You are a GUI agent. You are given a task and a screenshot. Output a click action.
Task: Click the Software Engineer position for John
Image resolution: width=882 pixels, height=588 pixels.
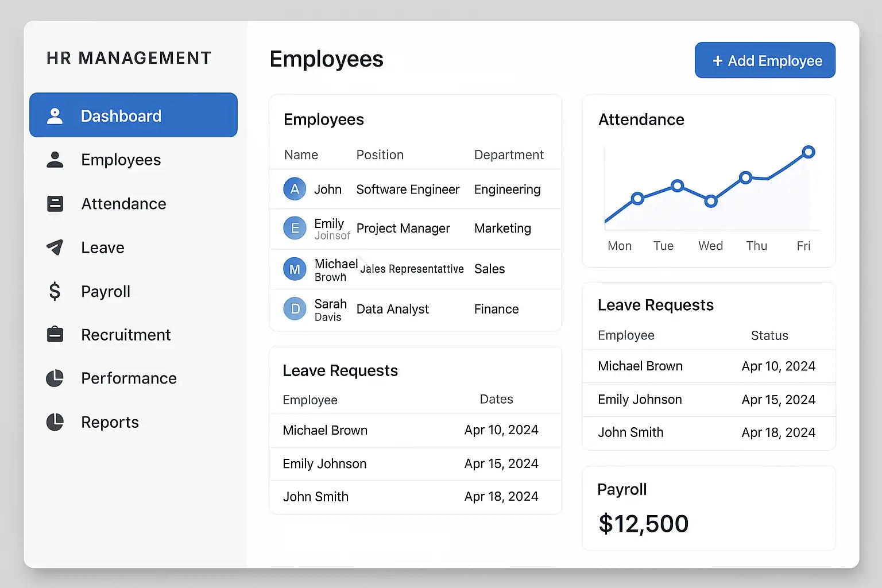(408, 189)
